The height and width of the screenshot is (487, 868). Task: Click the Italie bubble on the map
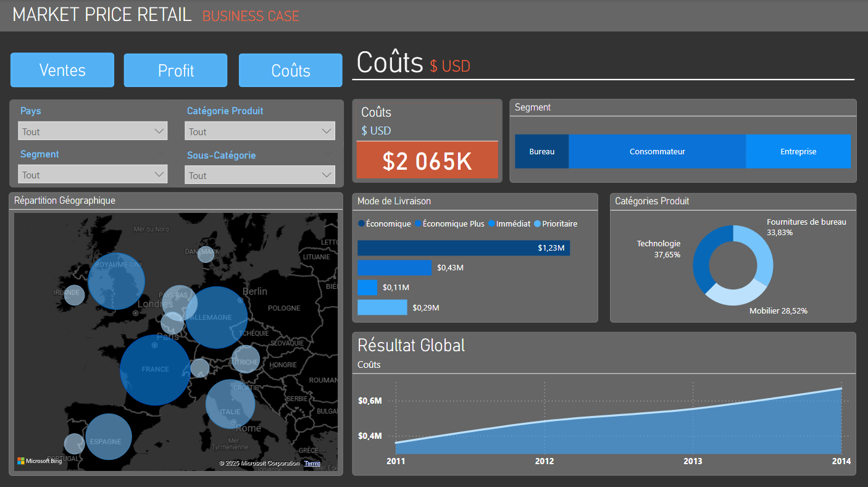(230, 404)
